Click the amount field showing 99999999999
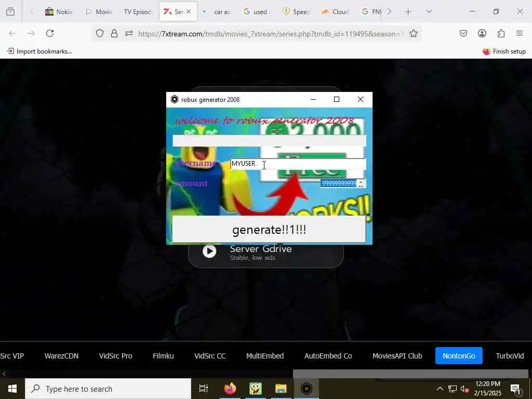Screen dimensions: 532x399 339,183
